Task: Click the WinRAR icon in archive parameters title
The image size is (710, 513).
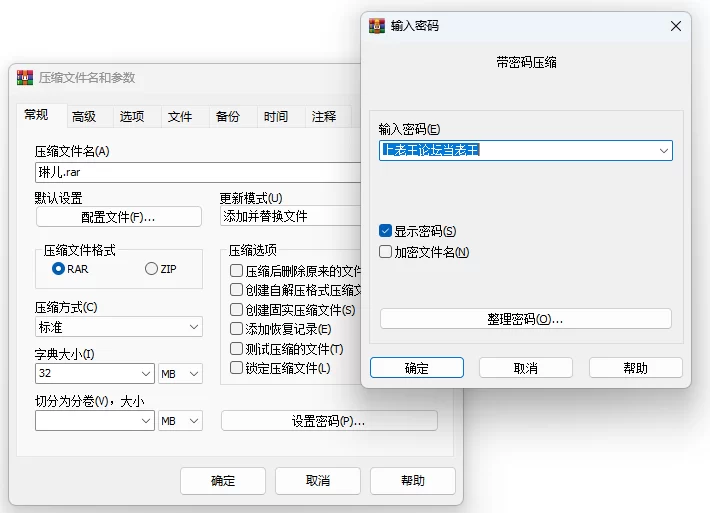Action: pos(24,78)
